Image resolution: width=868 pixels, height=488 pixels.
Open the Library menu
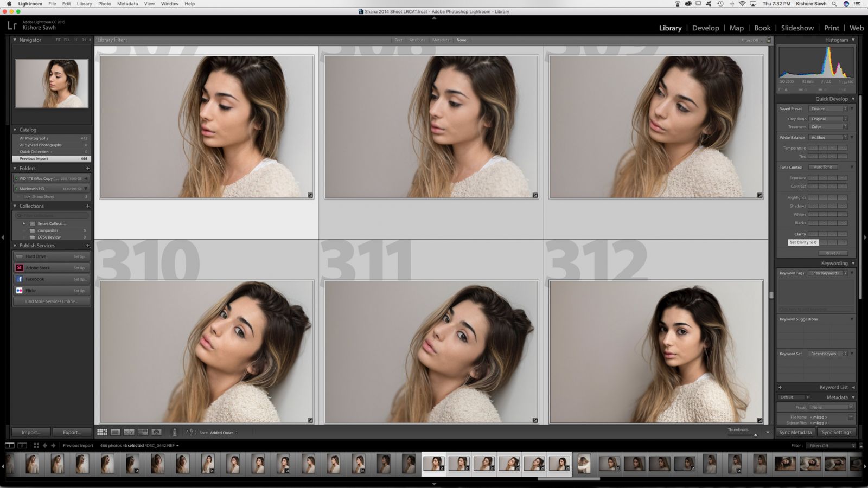coord(84,4)
